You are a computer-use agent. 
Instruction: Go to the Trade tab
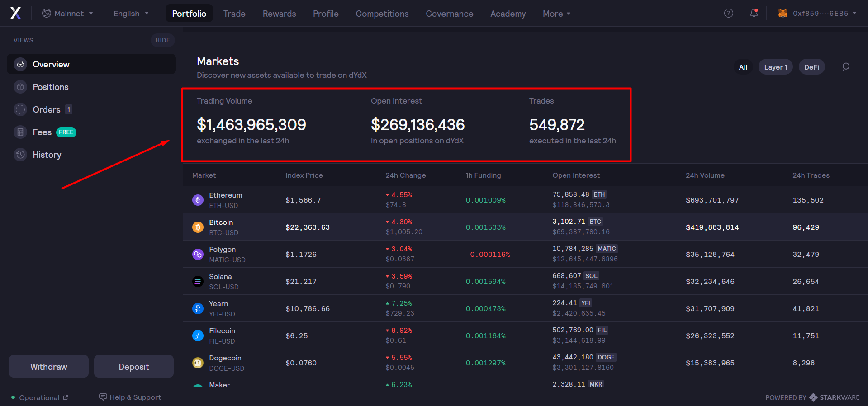[x=234, y=14]
